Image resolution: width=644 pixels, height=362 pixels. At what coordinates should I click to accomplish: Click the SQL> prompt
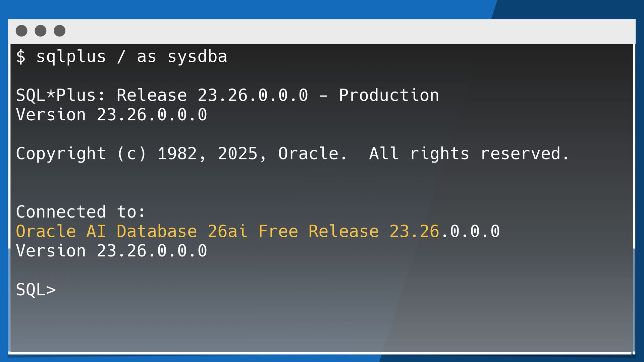click(36, 290)
